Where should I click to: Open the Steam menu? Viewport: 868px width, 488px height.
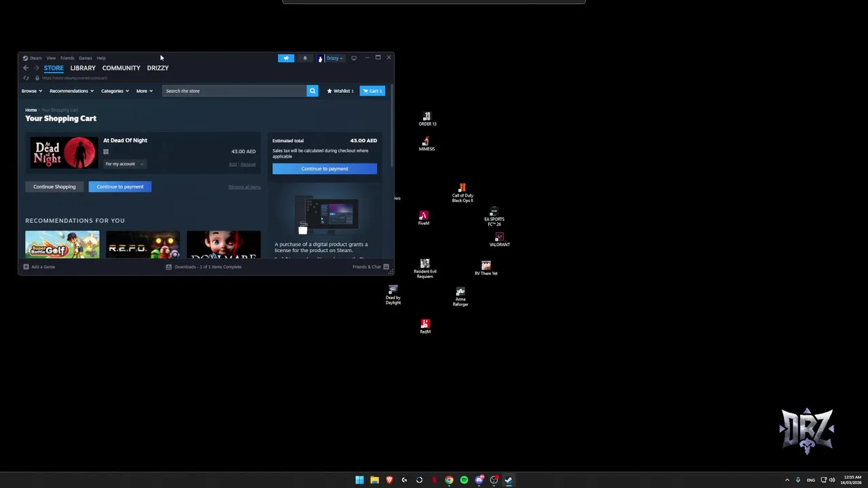click(32, 58)
